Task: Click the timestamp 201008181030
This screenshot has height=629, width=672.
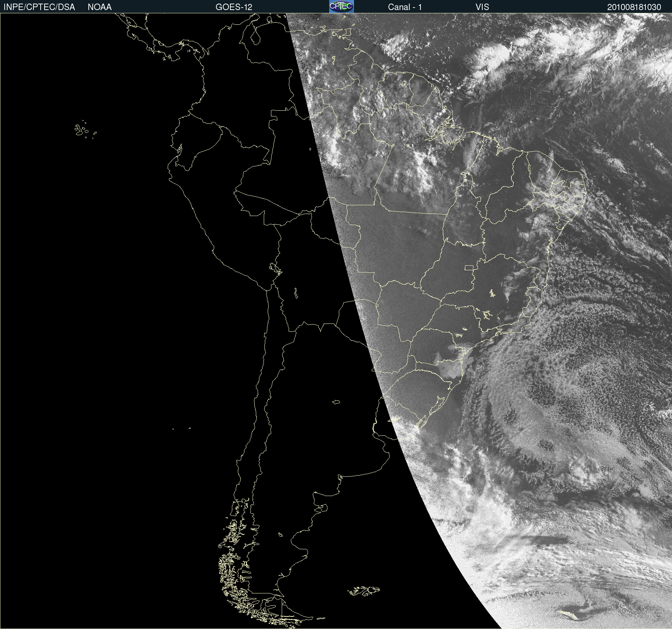Action: pyautogui.click(x=634, y=7)
